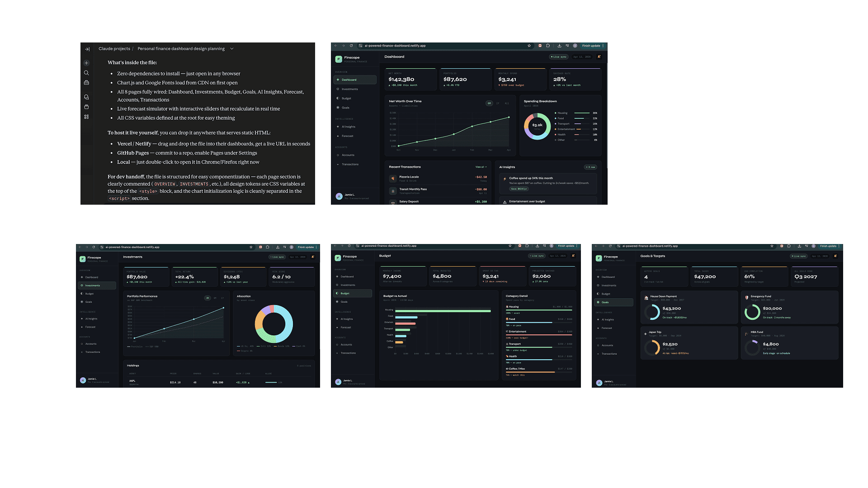Screen dimensions: 868x488
Task: Select 1Y range on Net Worth Over Time
Action: point(498,103)
